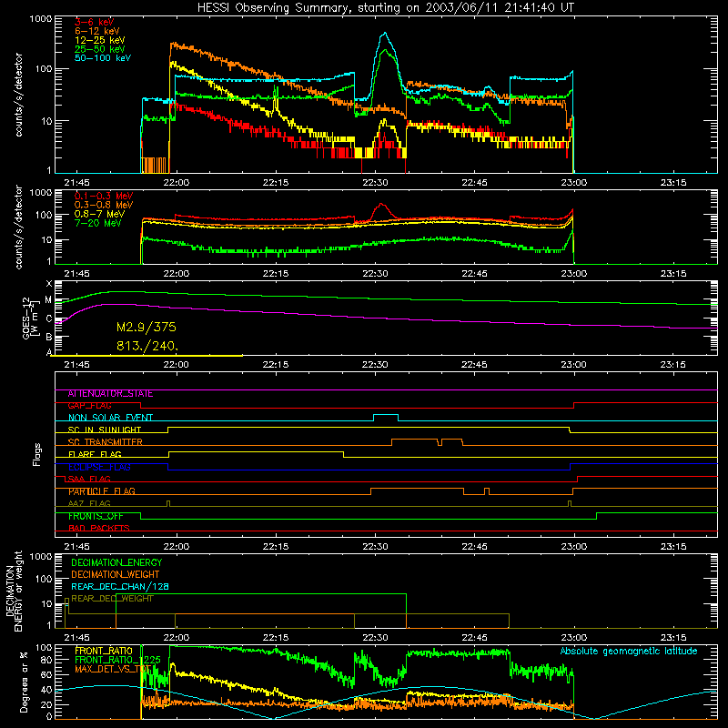This screenshot has width=728, height=728.
Task: Click the 0.3-0.8 MeV legend label
Action: (104, 205)
